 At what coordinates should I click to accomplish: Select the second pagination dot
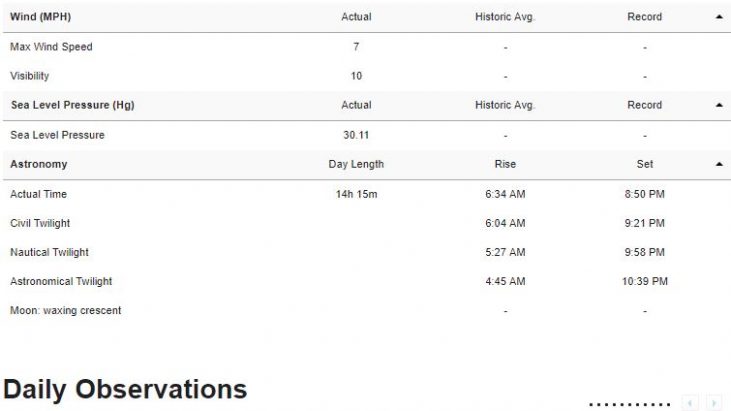[x=599, y=404]
